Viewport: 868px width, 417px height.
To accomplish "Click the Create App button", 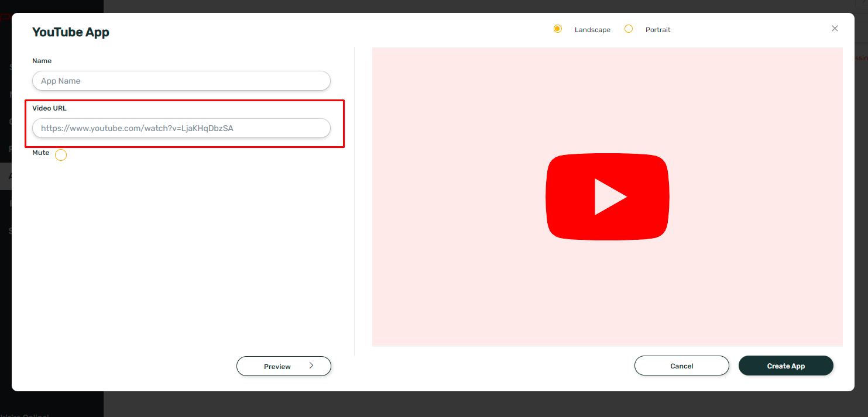I will pos(786,366).
